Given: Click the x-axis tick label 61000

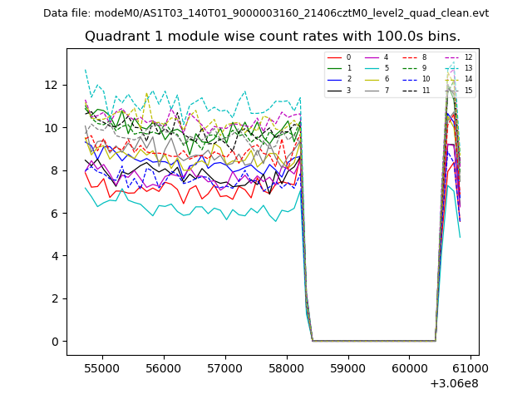Looking at the screenshot, I should tap(471, 367).
